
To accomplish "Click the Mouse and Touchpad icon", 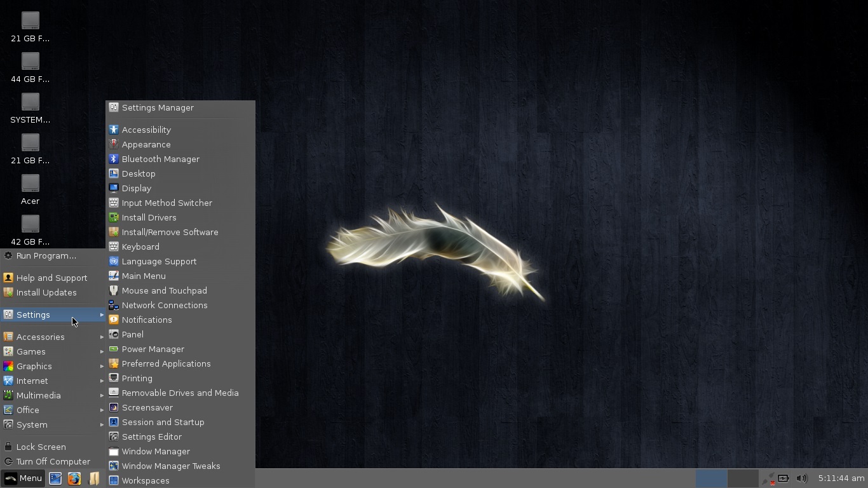I will [114, 290].
